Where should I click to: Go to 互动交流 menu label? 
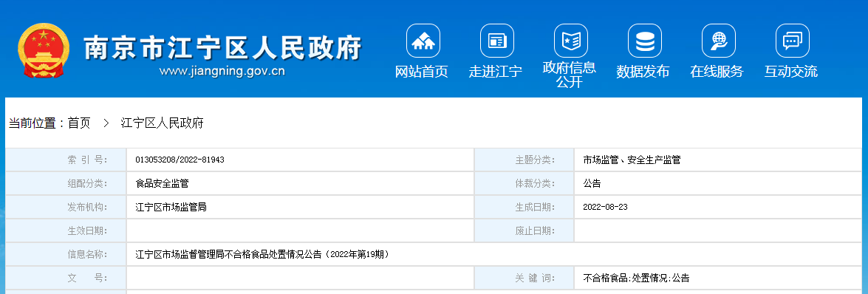click(x=791, y=72)
